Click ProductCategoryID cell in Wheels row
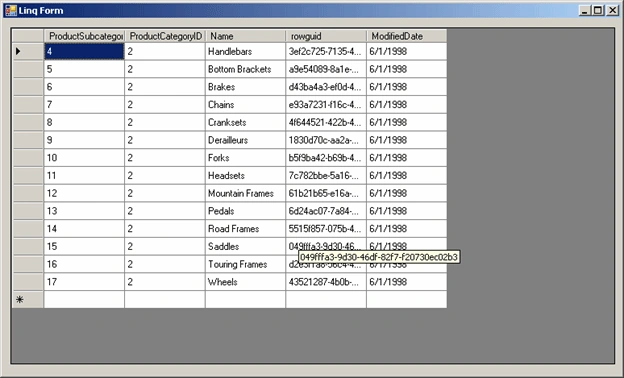 pyautogui.click(x=165, y=282)
